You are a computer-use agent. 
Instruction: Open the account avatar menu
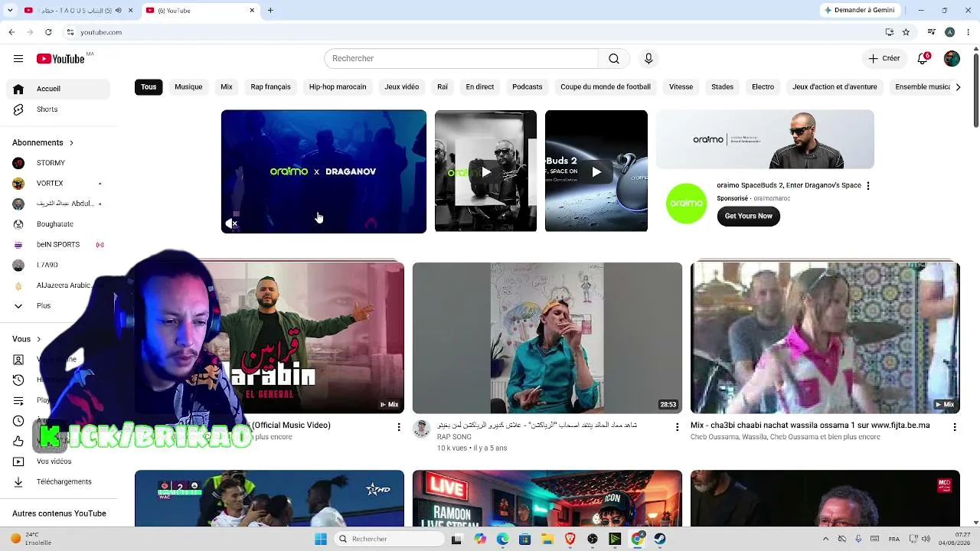[952, 59]
